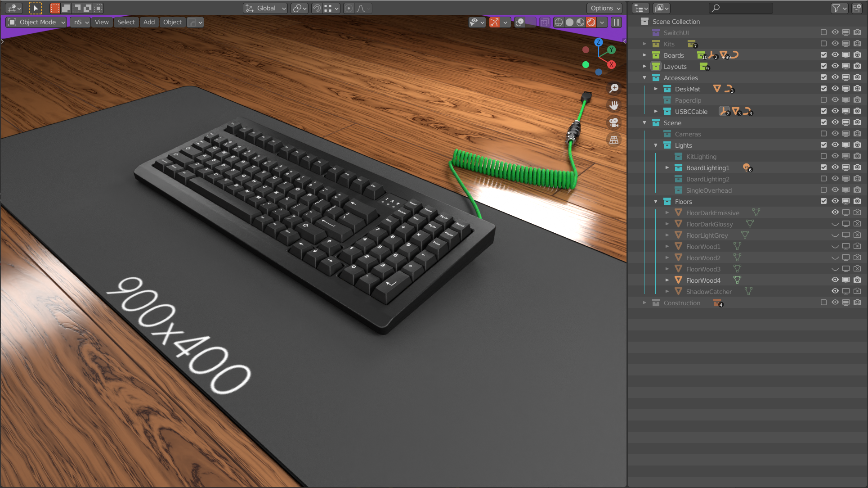Switch viewport shading to Wireframe
This screenshot has width=868, height=488.
tap(559, 22)
